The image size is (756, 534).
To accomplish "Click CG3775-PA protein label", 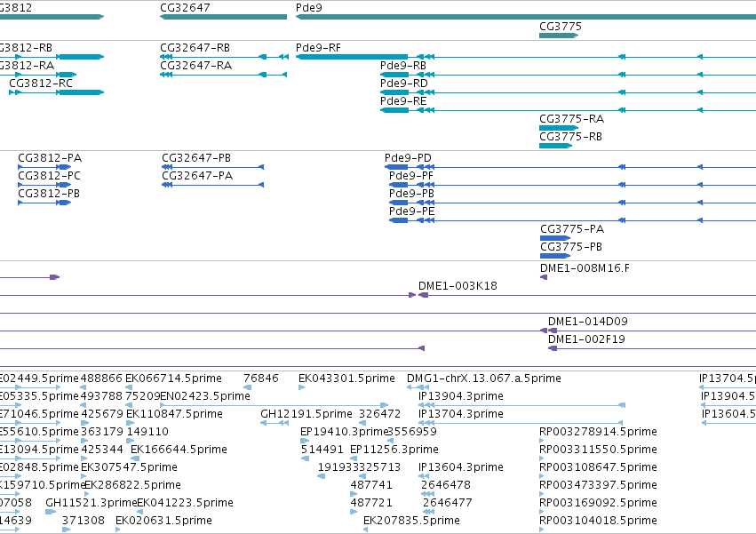I will [x=572, y=229].
